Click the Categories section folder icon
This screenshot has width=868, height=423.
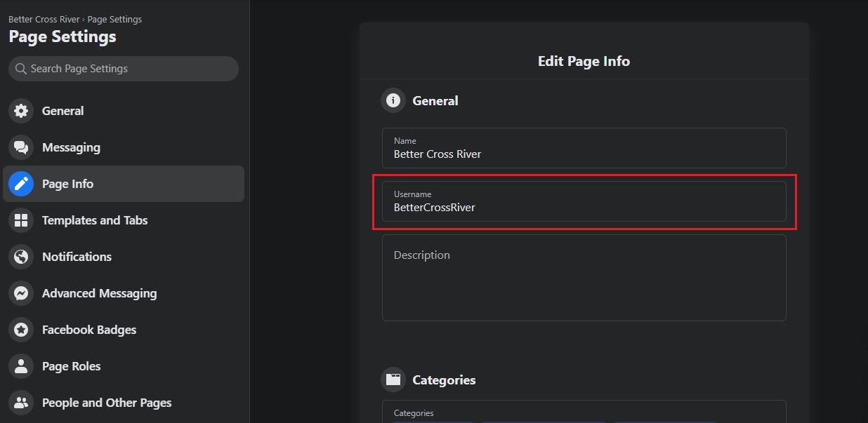tap(393, 380)
